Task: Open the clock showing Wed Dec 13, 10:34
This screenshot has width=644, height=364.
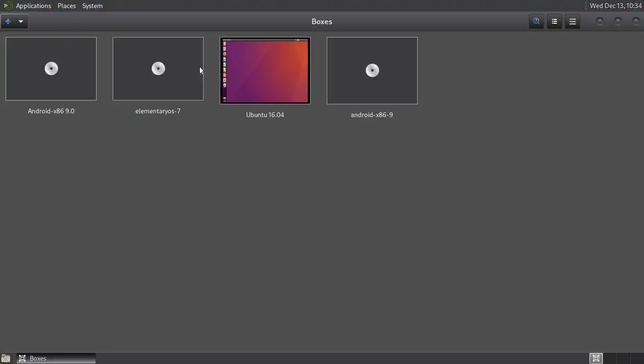Action: click(x=616, y=6)
